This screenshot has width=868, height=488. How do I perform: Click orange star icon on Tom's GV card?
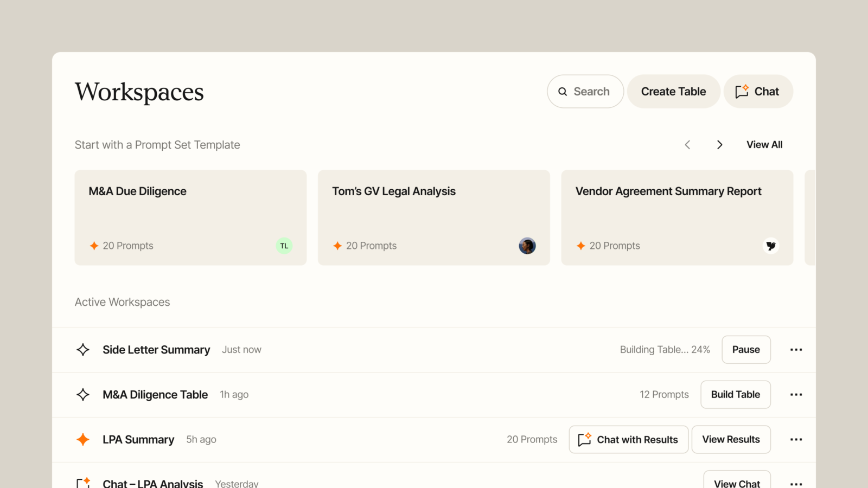[337, 246]
